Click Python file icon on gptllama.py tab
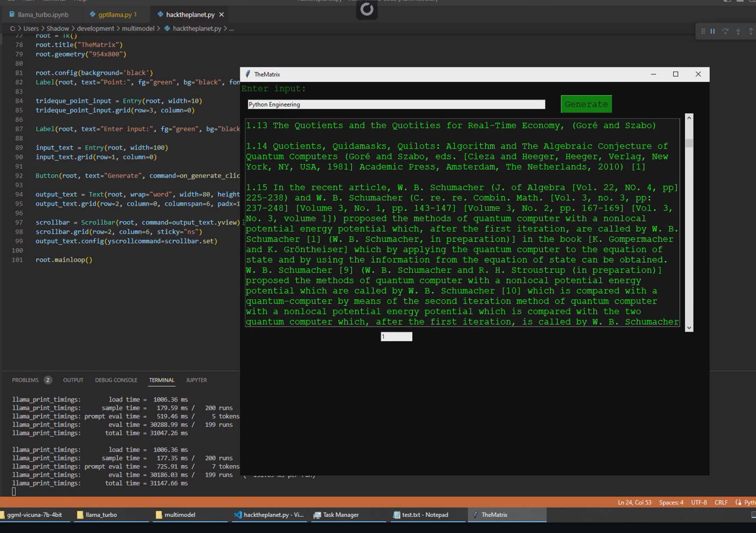The image size is (756, 533). (93, 15)
